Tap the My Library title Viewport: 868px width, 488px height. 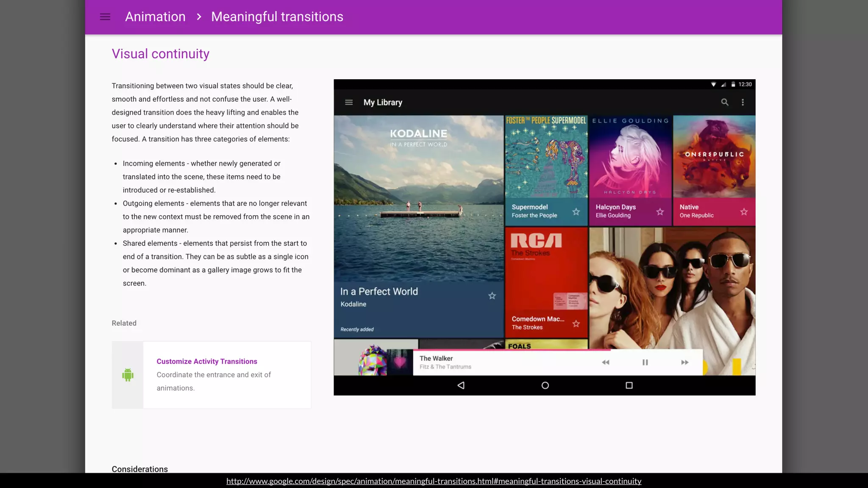click(383, 103)
